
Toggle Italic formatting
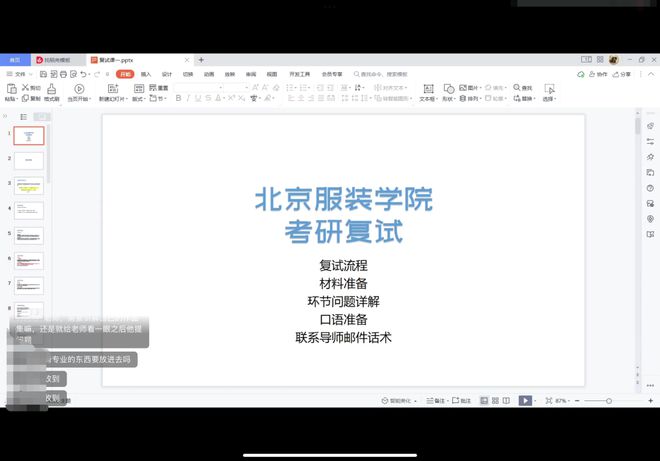point(188,98)
